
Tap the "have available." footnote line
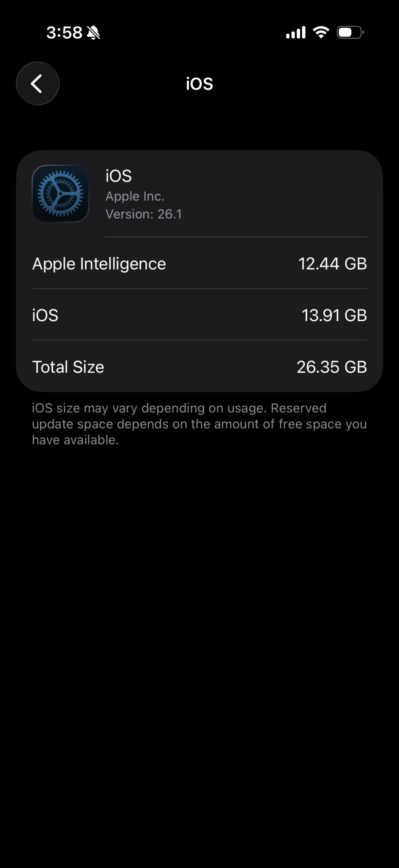click(x=75, y=440)
